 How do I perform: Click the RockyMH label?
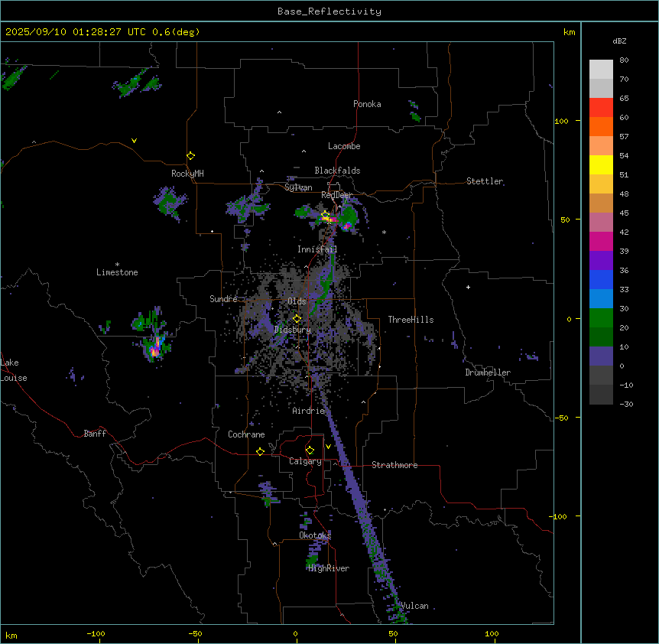click(187, 174)
